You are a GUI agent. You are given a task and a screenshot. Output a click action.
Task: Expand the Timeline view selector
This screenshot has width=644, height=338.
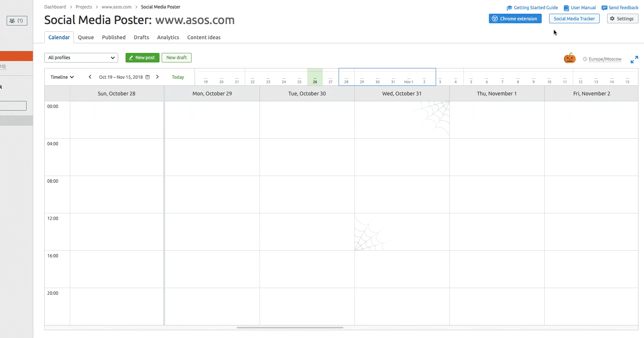click(x=62, y=77)
